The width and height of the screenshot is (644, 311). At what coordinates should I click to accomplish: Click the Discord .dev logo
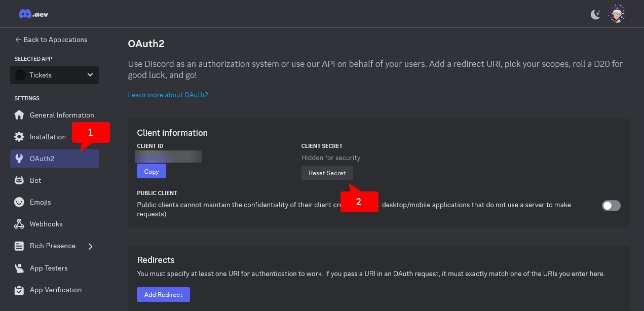click(33, 14)
